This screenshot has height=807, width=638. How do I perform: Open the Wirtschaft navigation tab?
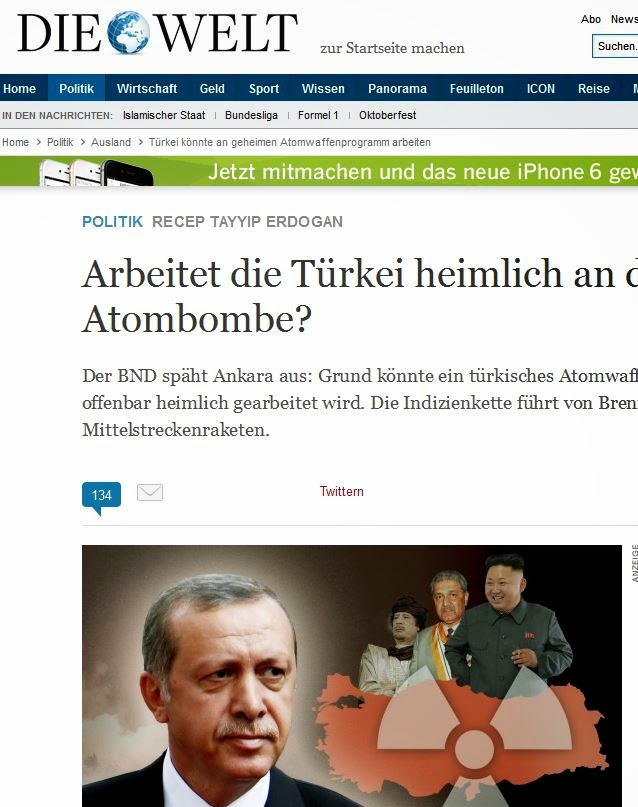[x=147, y=89]
